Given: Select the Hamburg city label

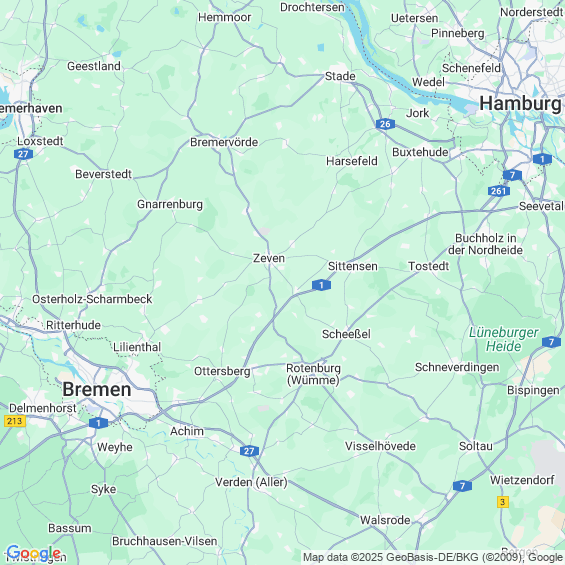Looking at the screenshot, I should coord(520,104).
